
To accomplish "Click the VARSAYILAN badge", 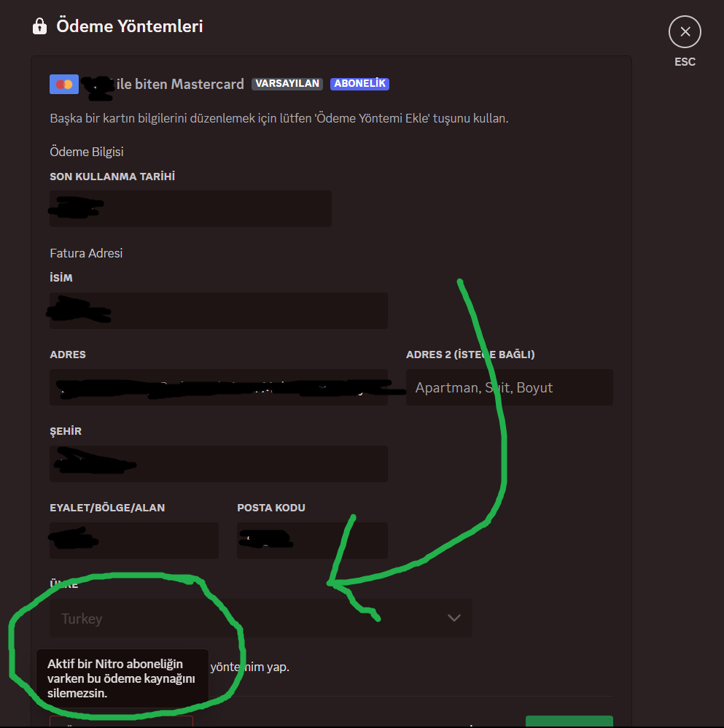I will 287,84.
